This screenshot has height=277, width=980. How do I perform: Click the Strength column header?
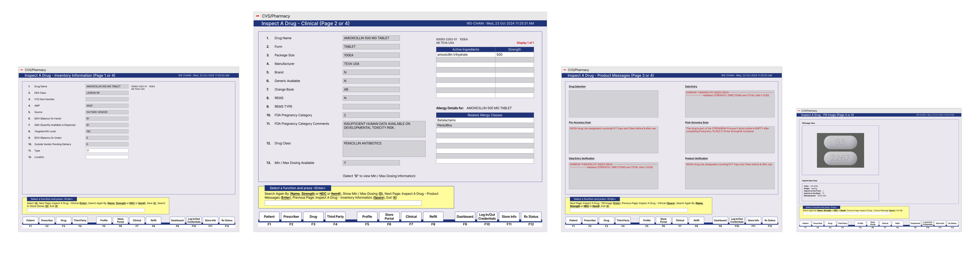pyautogui.click(x=515, y=49)
